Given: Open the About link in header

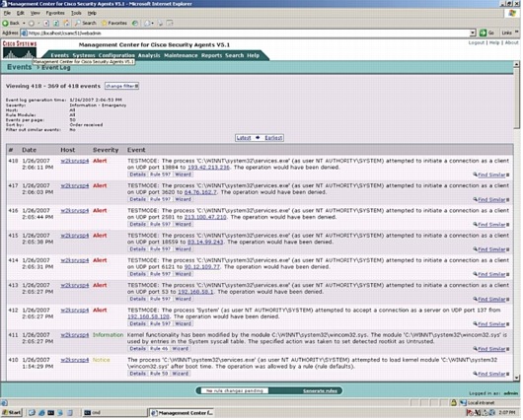Looking at the screenshot, I should tap(511, 42).
